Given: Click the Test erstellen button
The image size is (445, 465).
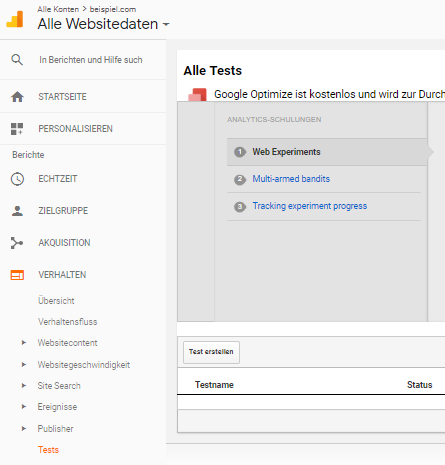Looking at the screenshot, I should point(211,352).
